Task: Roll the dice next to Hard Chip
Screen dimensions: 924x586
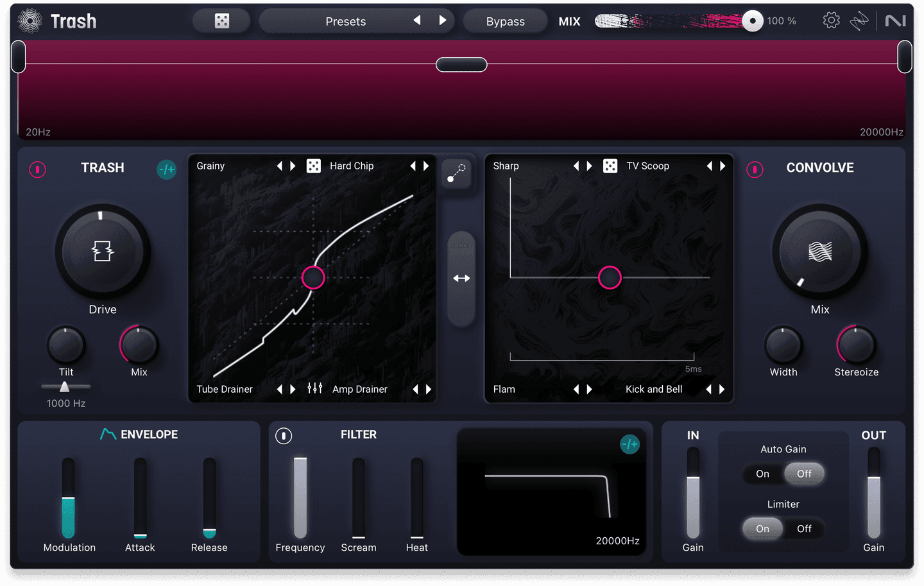Action: 313,166
